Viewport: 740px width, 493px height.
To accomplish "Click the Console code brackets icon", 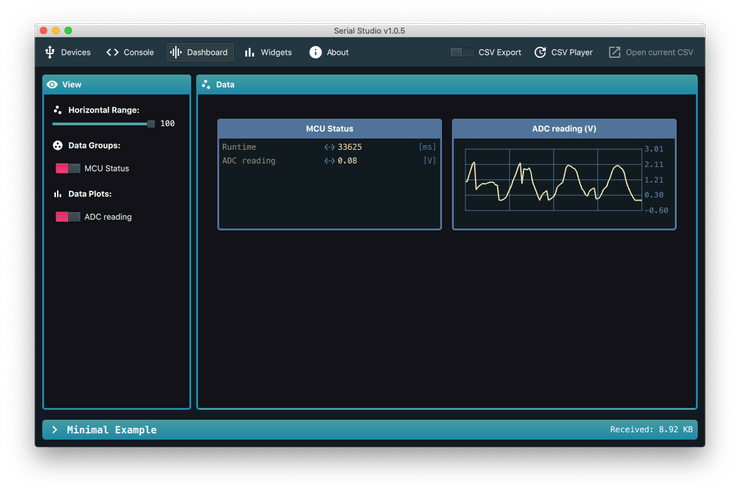I will (x=112, y=52).
